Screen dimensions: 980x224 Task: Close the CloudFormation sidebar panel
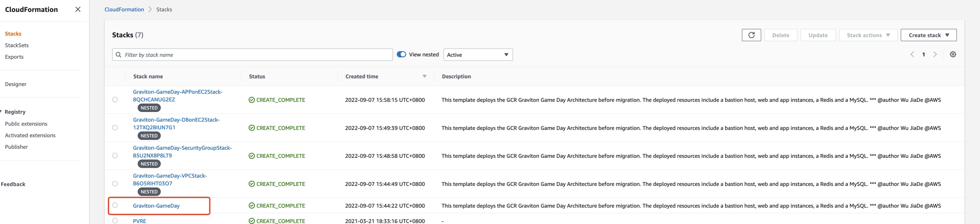[77, 9]
